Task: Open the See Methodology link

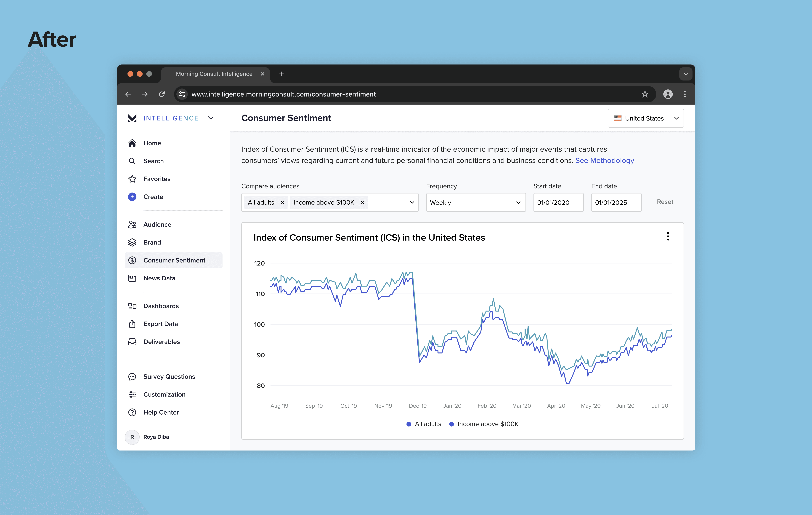Action: point(604,161)
